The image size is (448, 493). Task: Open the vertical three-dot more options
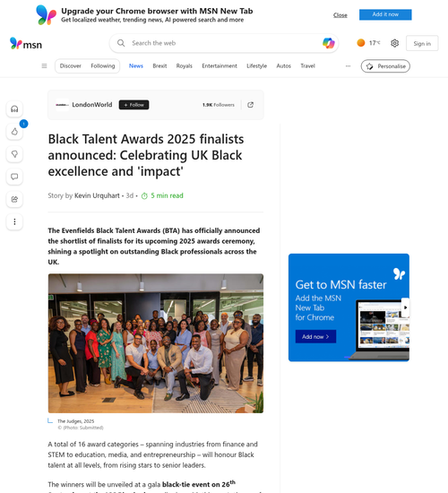coord(14,221)
